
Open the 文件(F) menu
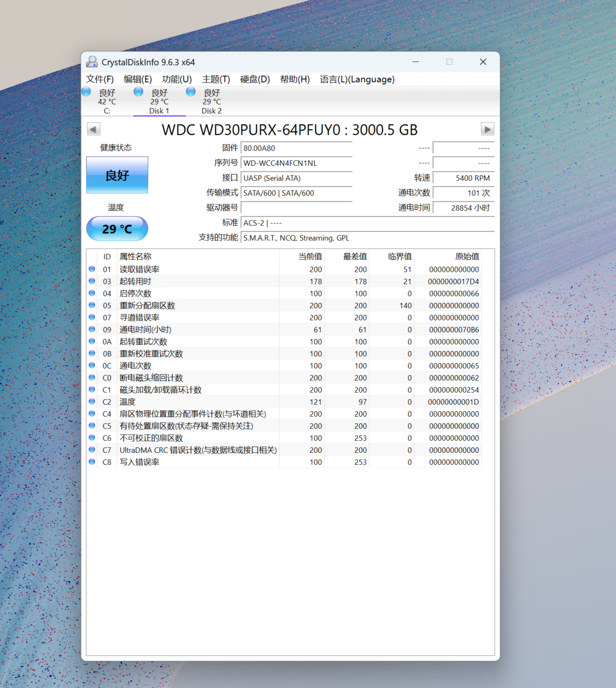(100, 79)
